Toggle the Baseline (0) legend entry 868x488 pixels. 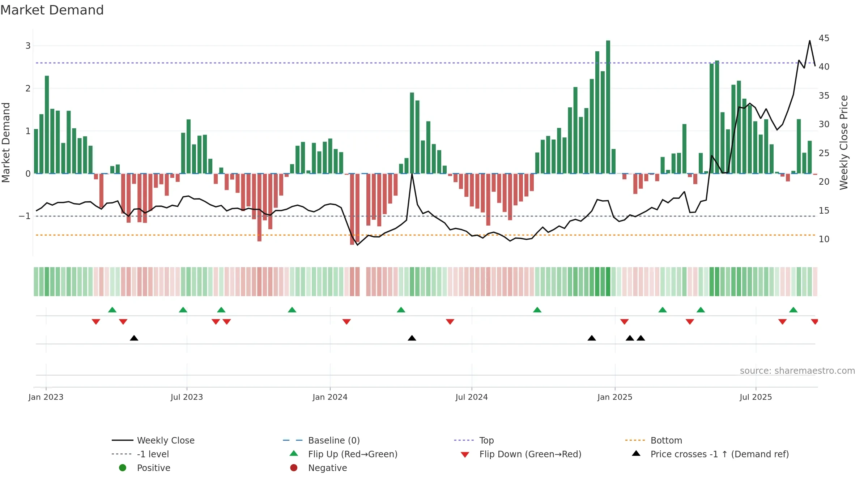pyautogui.click(x=321, y=440)
